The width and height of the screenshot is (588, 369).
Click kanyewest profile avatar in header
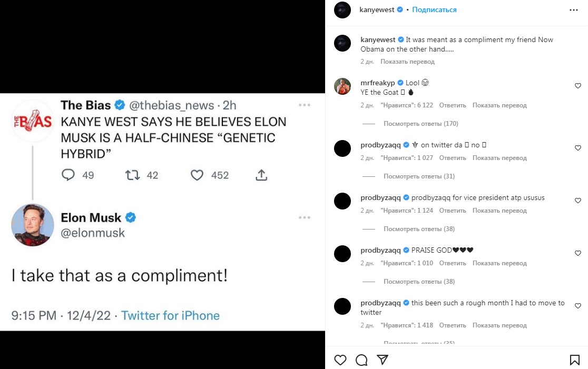[342, 10]
